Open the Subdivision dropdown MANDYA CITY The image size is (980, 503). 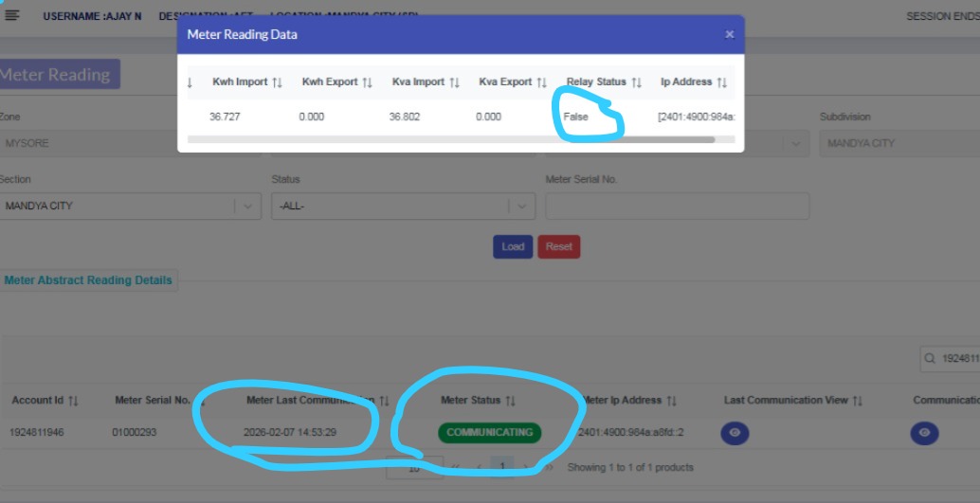coord(899,143)
